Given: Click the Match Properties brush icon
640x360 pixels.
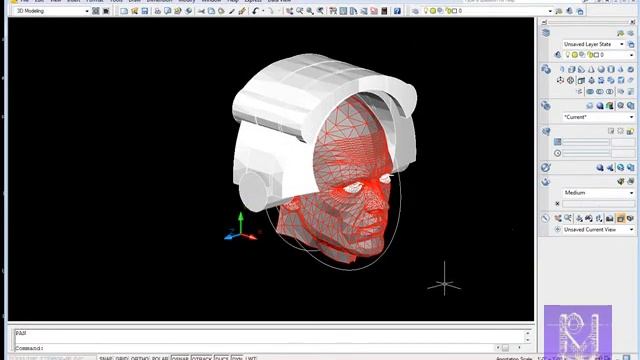Looking at the screenshot, I should (x=242, y=11).
